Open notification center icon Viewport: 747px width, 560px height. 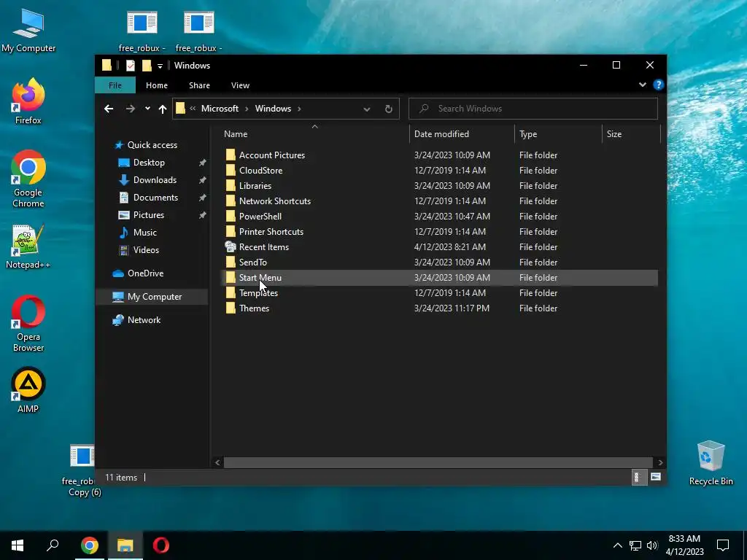(x=723, y=545)
